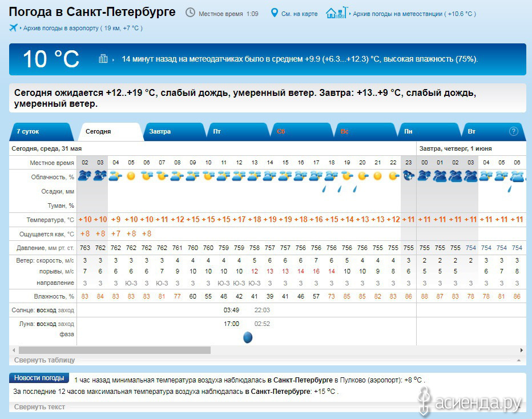Click the meteo sensors average temperature text
The image size is (532, 419).
pos(300,59)
